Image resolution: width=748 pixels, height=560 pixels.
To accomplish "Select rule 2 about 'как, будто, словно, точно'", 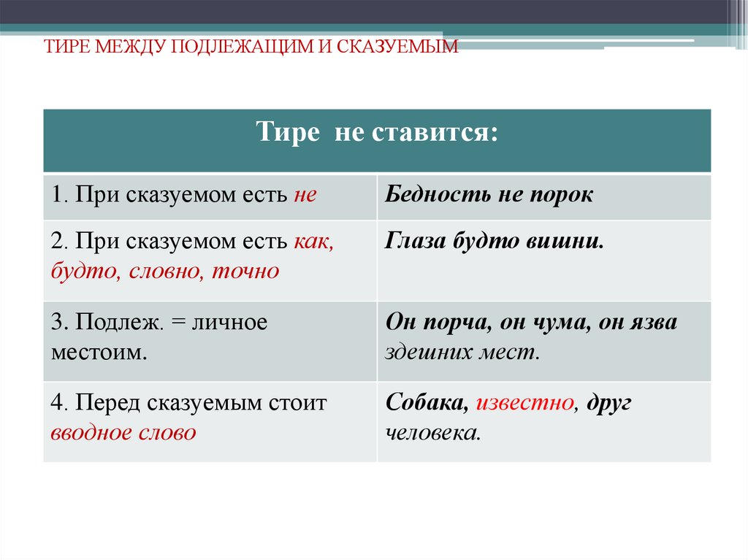I will point(183,252).
